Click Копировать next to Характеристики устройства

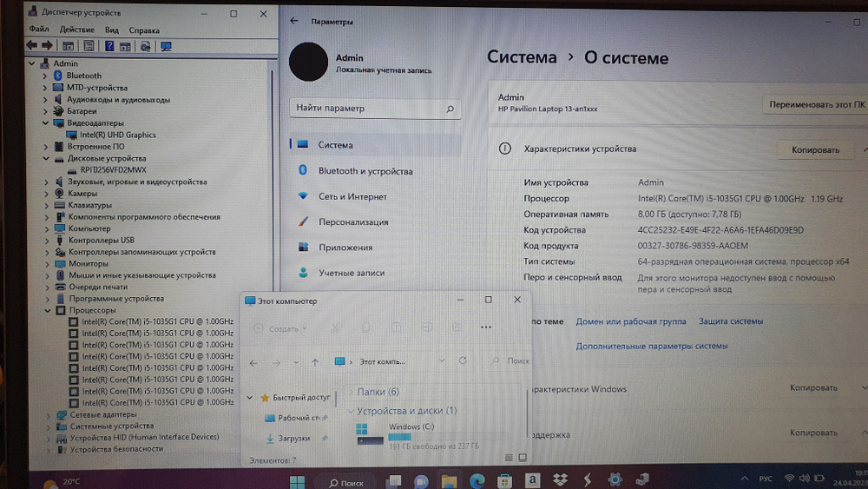coord(815,150)
